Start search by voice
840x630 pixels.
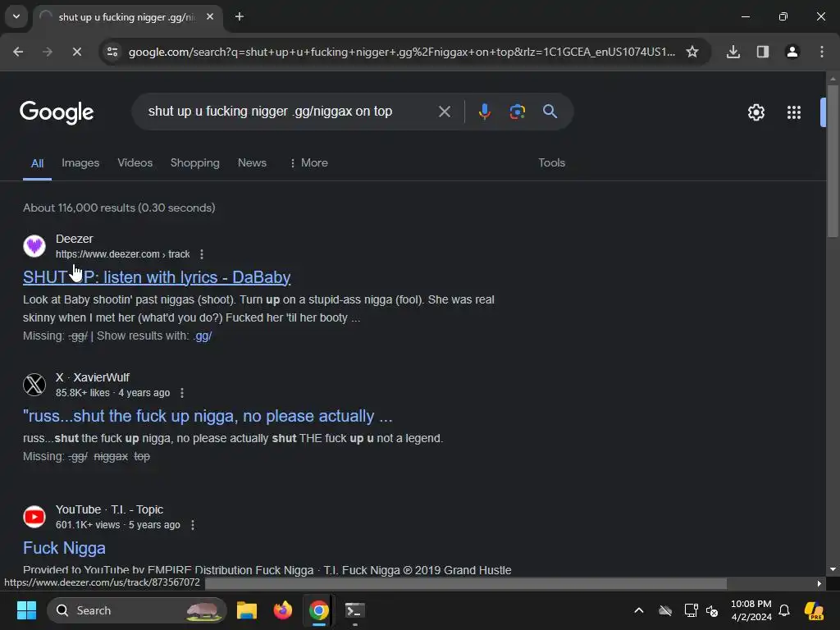tap(484, 112)
